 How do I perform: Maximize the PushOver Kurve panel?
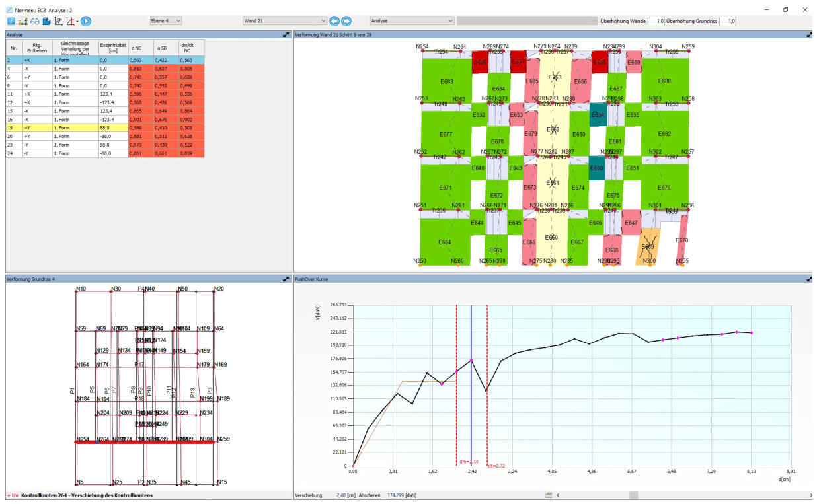809,279
